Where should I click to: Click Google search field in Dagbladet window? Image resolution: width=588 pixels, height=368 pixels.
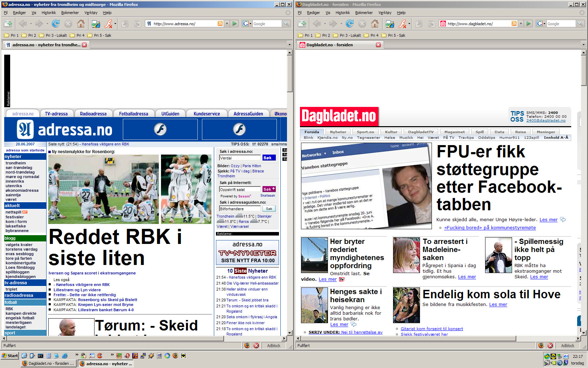click(561, 23)
